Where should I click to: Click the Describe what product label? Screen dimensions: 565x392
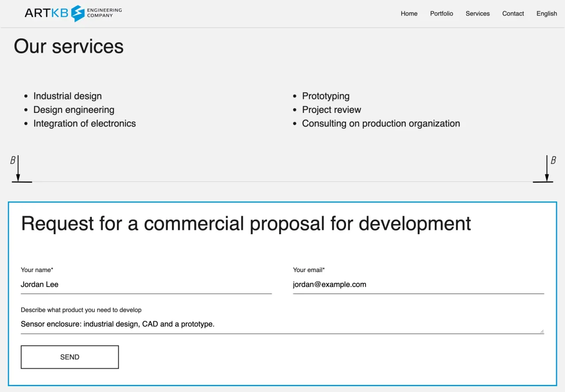81,310
